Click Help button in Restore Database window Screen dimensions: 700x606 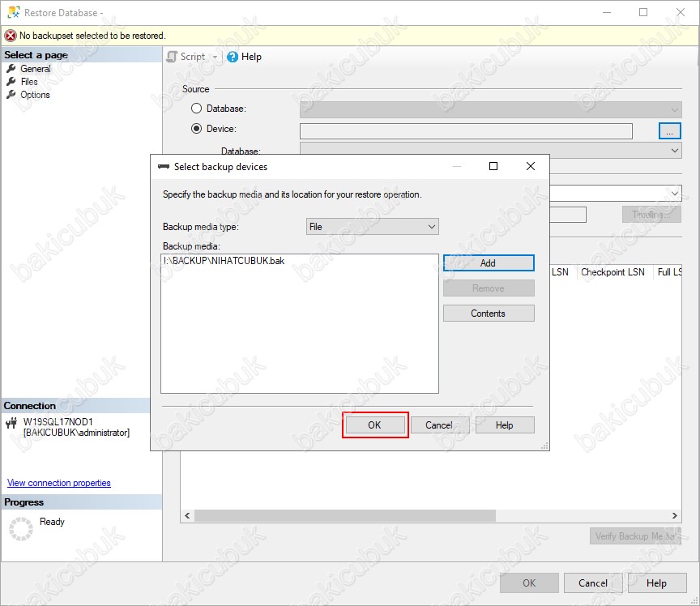click(657, 583)
